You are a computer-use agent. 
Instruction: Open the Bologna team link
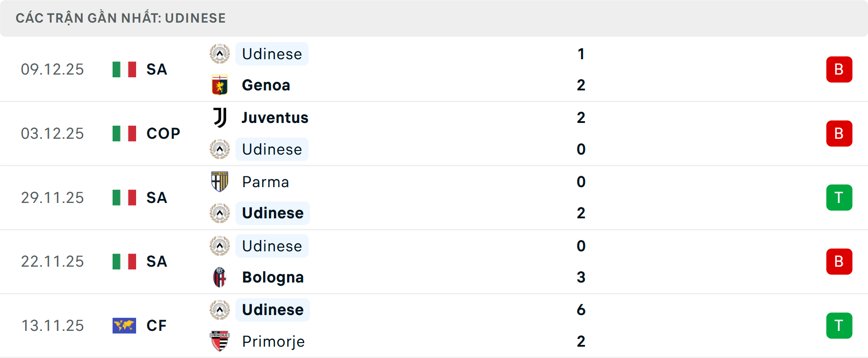[x=273, y=277]
